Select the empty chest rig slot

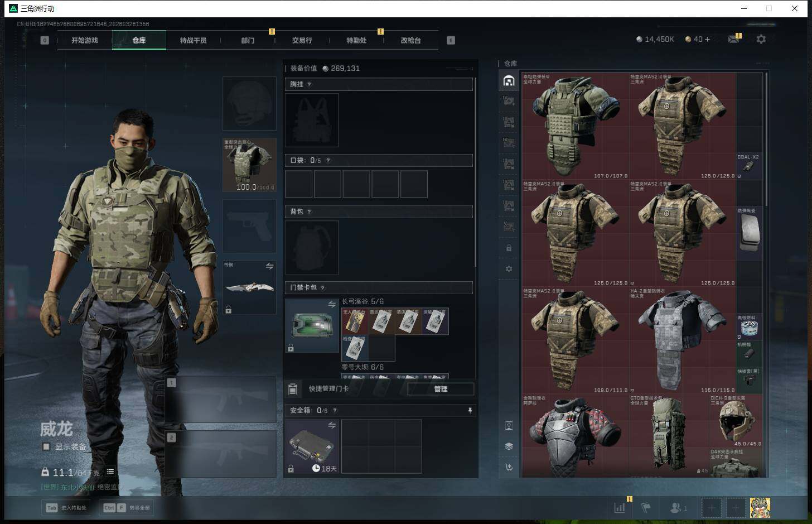[312, 120]
